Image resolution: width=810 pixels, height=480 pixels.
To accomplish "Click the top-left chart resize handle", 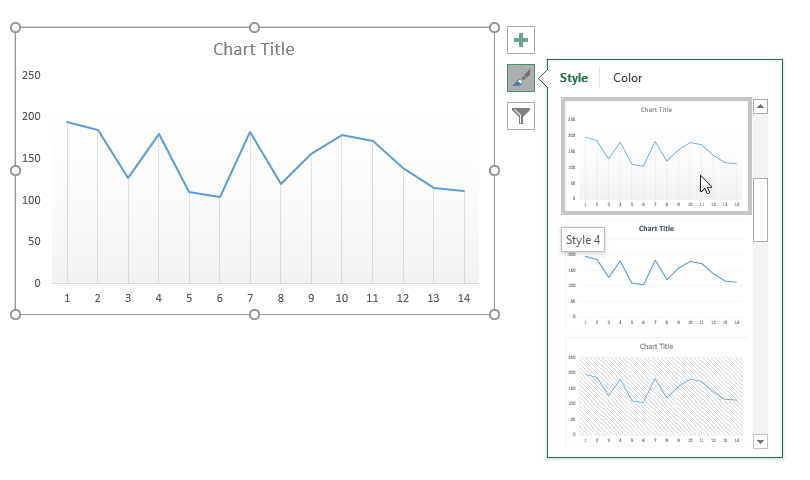I will point(15,28).
